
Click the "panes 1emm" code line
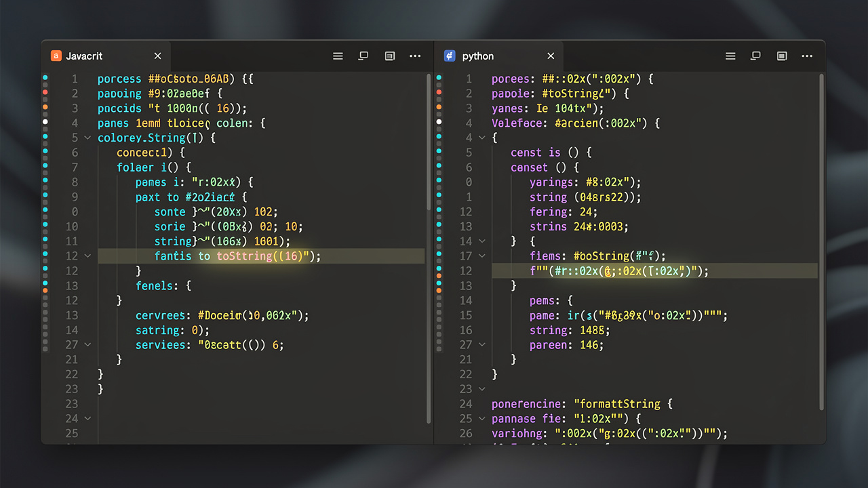pyautogui.click(x=181, y=123)
